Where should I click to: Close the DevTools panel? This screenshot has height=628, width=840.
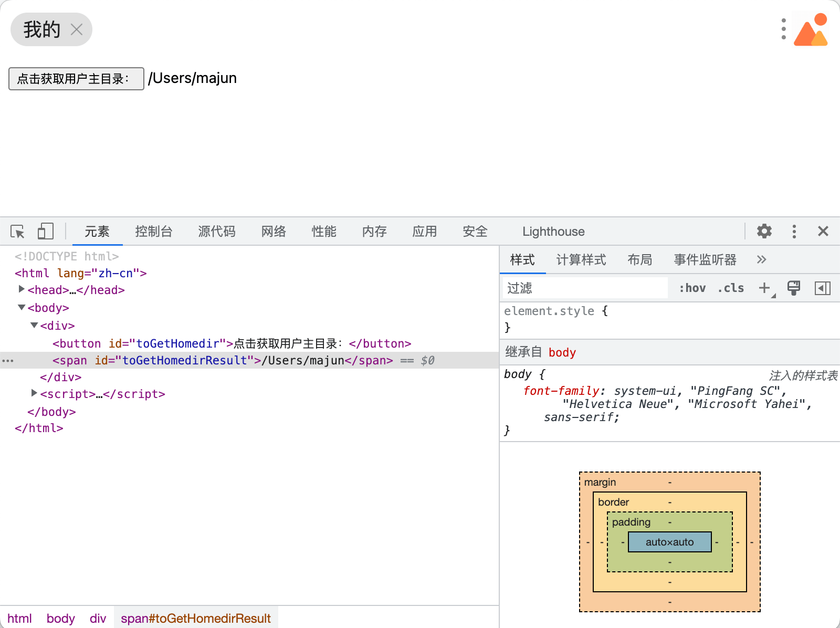[x=823, y=231]
